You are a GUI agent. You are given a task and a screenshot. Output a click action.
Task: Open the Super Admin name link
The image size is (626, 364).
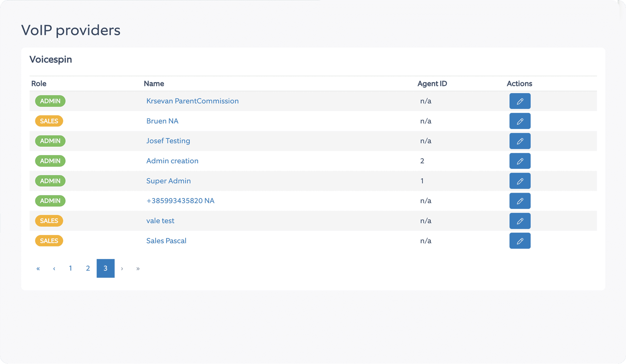tap(168, 181)
